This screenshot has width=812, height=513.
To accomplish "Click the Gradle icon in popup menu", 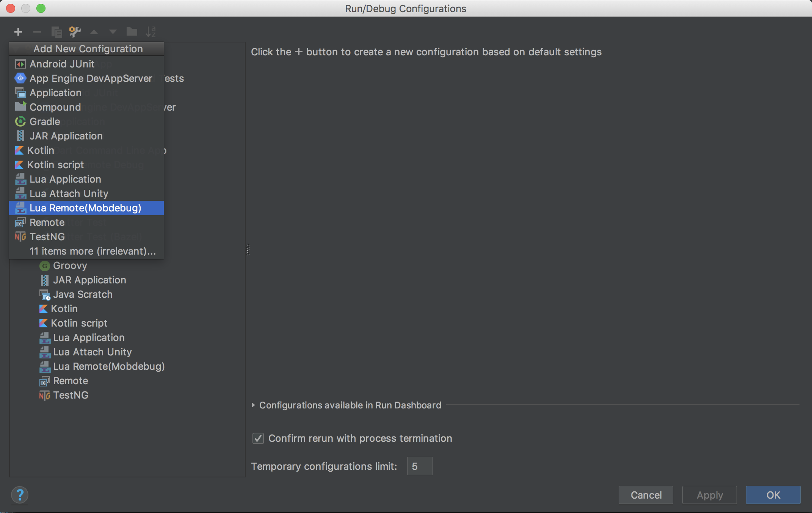I will pos(20,122).
